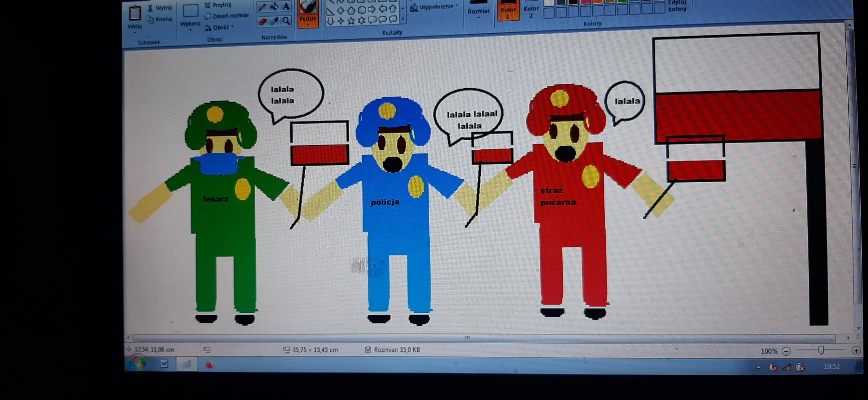The width and height of the screenshot is (868, 400).
Task: Pick the cloud callout shape
Action: tap(393, 19)
